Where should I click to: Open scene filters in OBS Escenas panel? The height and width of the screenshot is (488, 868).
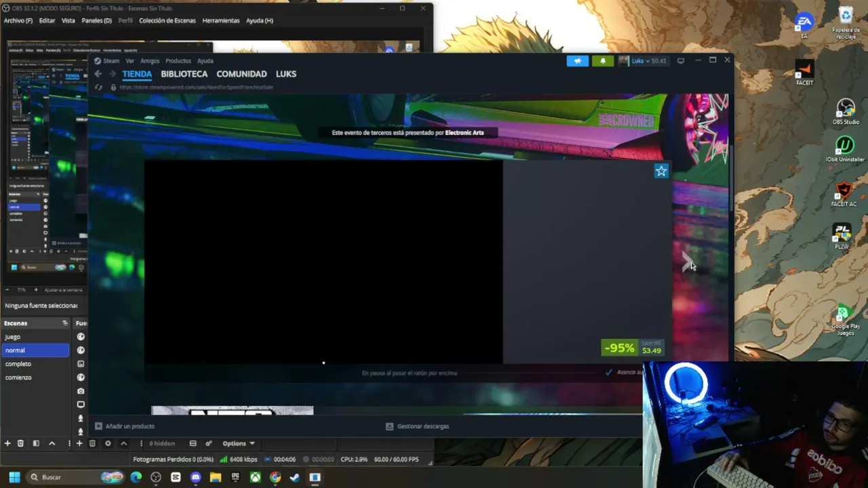pos(36,443)
